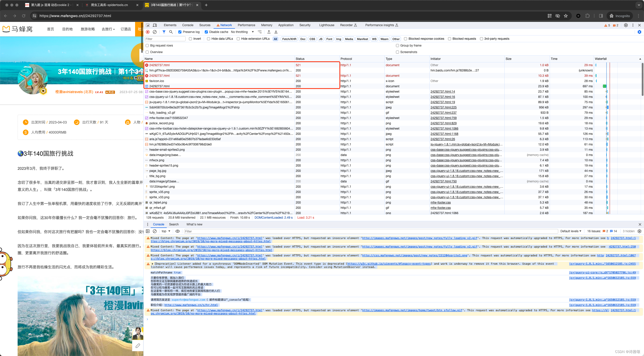Expand the 去旅行 menu on Mafengwo
This screenshot has width=644, height=356.
click(108, 29)
